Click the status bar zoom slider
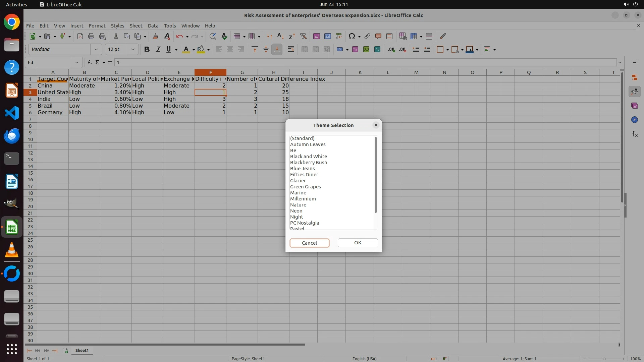644x362 pixels. pos(604,359)
